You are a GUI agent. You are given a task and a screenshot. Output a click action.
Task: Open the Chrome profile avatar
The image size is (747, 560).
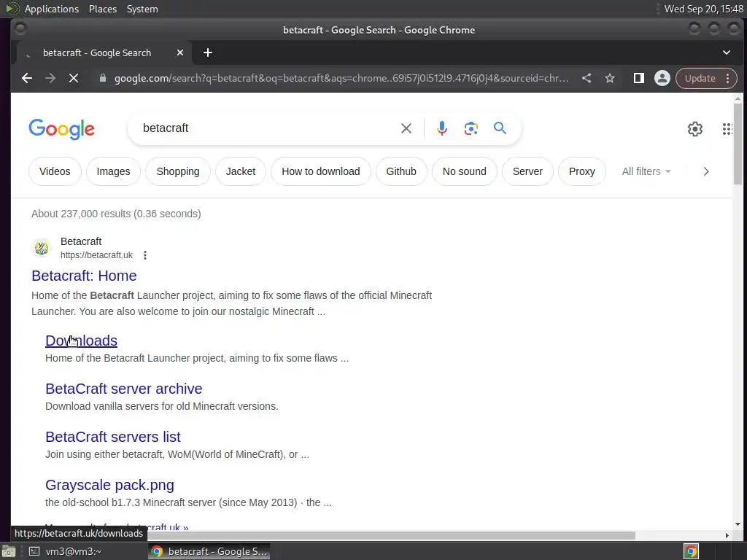662,78
